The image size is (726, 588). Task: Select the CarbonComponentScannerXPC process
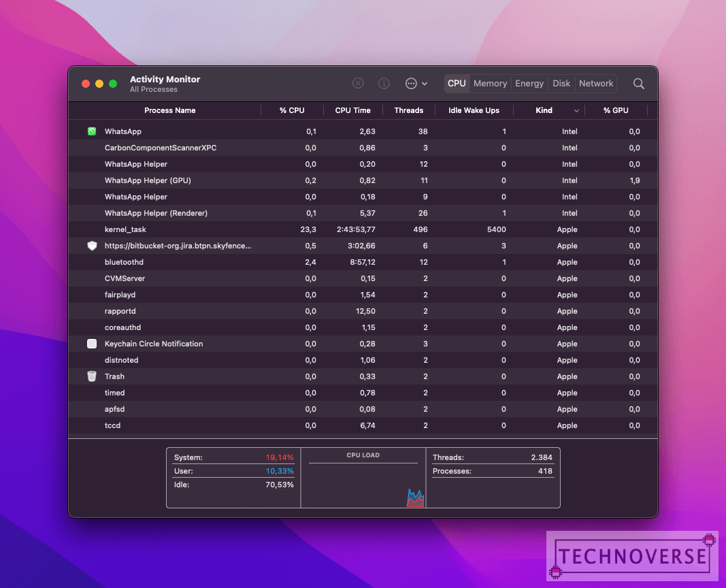coord(161,148)
